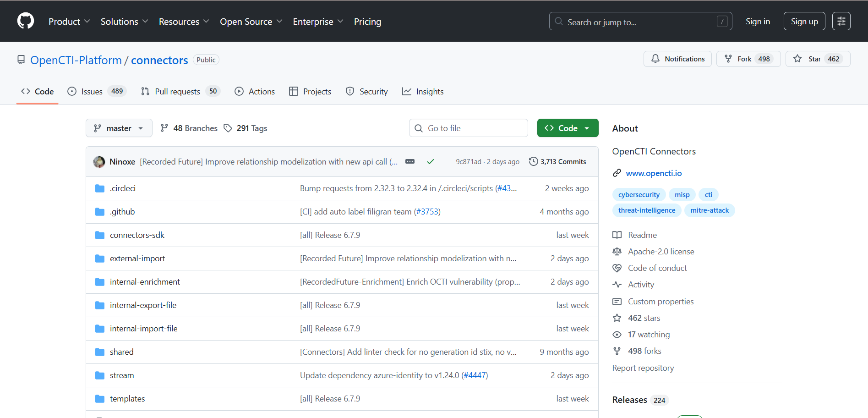The image size is (868, 418).
Task: Expand the Open Source menu
Action: (251, 22)
